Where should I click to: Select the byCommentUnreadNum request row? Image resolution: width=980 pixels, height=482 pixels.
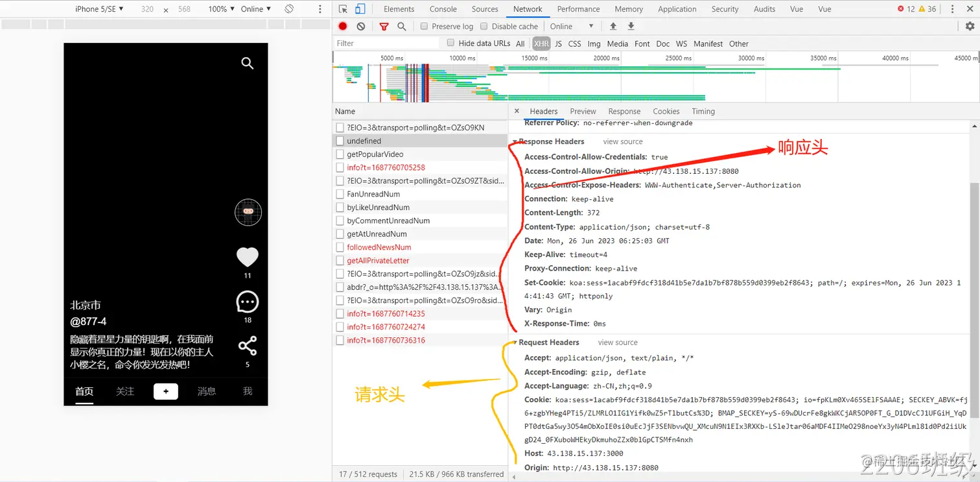pos(420,221)
